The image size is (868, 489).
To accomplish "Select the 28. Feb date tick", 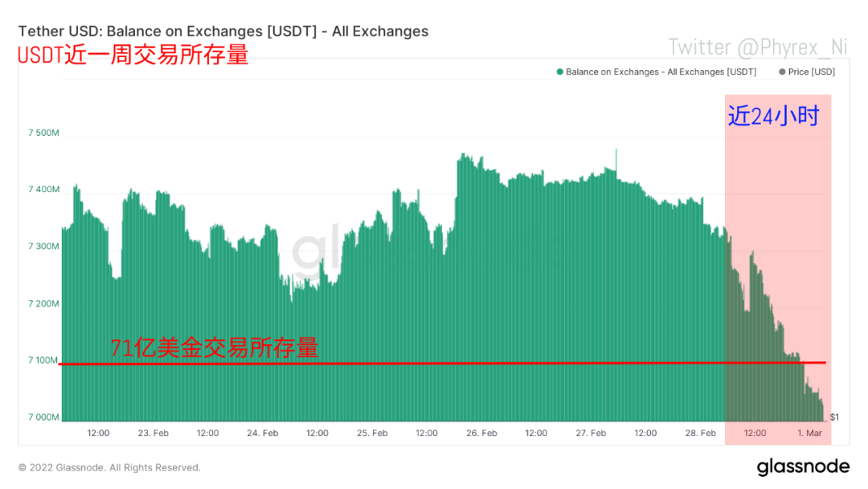I will [700, 433].
